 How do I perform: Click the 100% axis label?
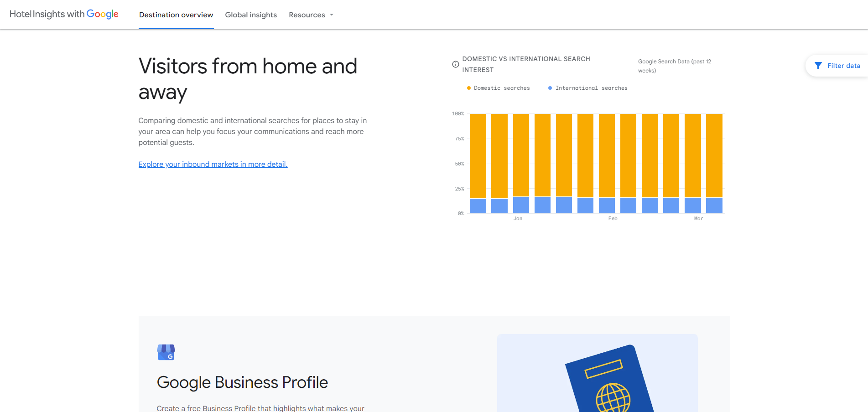point(458,113)
